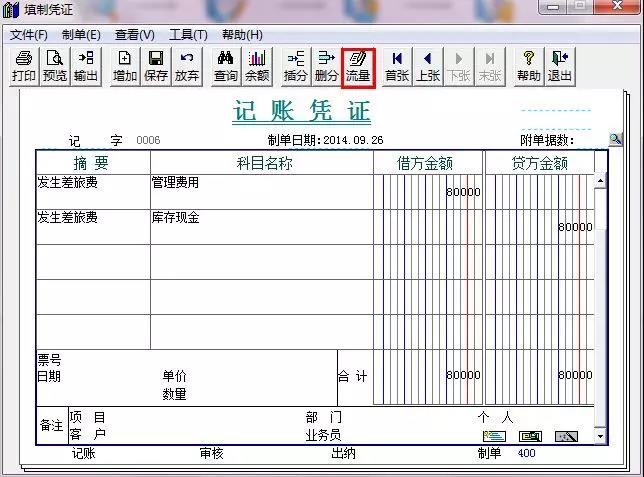Delete entry line with 删分
644x477 pixels.
[327, 67]
